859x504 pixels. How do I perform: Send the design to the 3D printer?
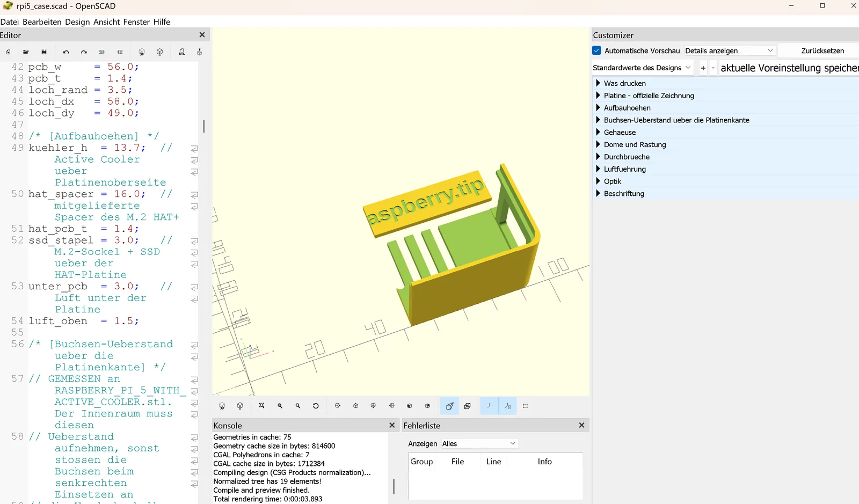(x=200, y=52)
